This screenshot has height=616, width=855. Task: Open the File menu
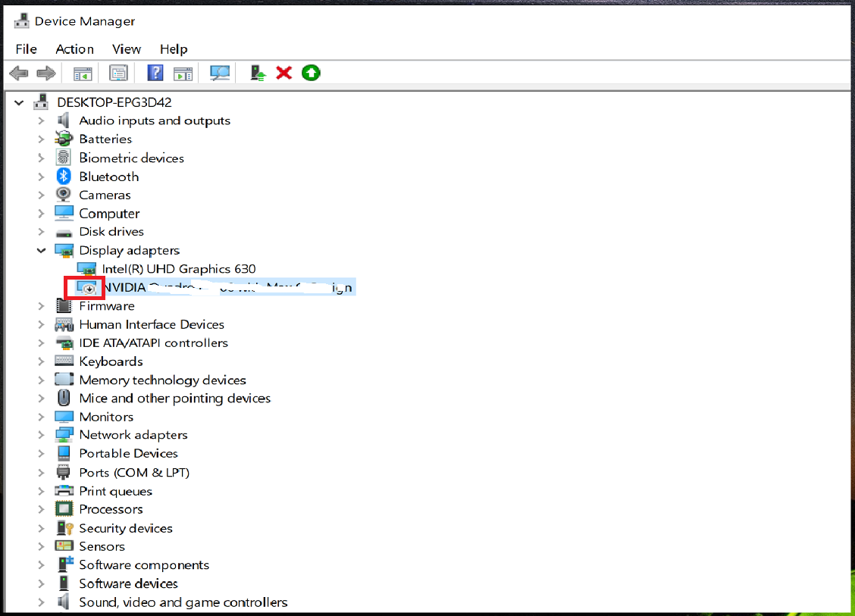tap(26, 49)
